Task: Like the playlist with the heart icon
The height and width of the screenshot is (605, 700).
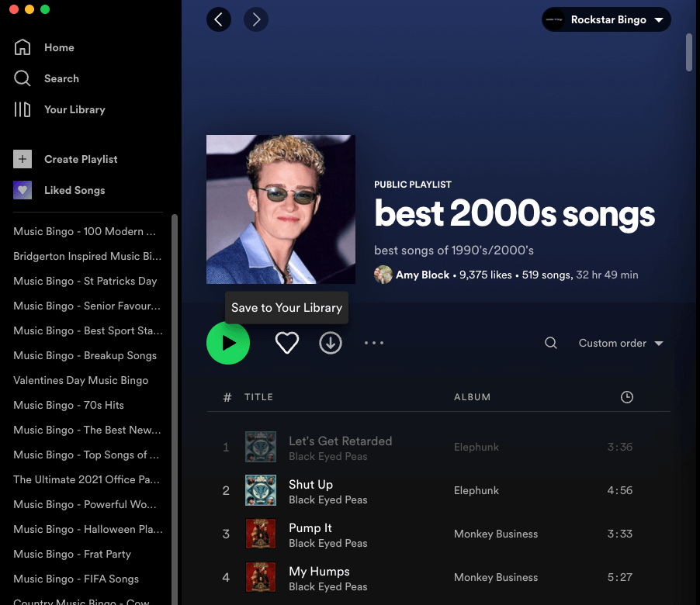Action: 286,343
